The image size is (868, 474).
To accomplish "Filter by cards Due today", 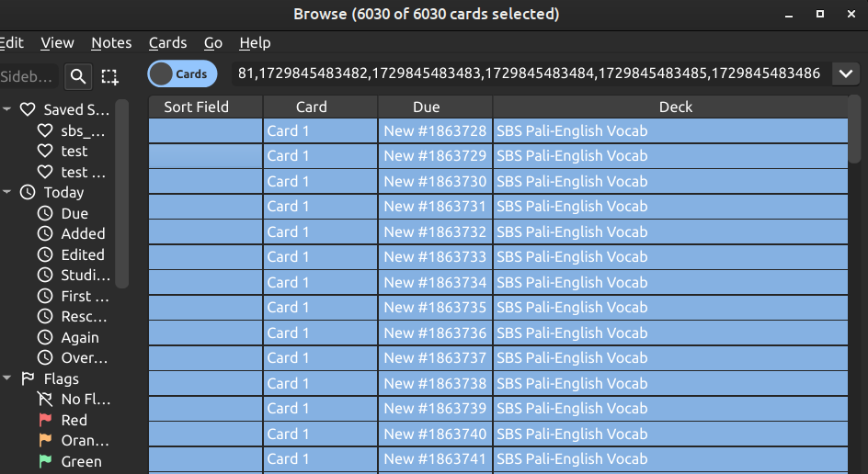I will tap(74, 213).
